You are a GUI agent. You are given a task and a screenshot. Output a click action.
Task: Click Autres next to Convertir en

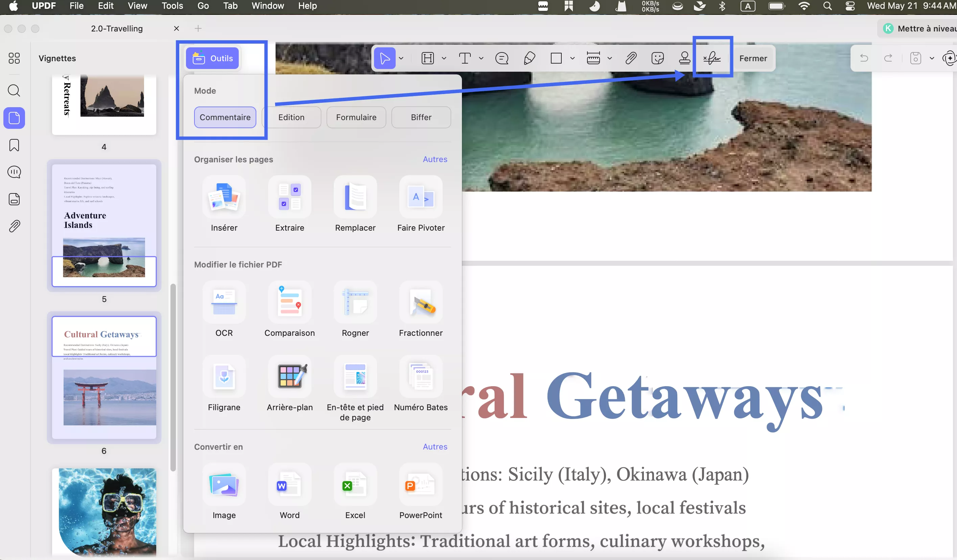(435, 446)
